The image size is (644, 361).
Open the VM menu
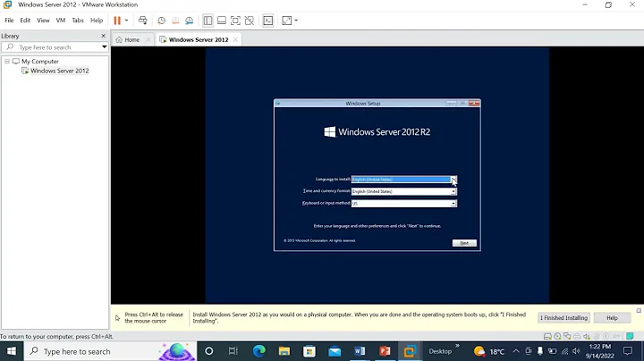(61, 20)
